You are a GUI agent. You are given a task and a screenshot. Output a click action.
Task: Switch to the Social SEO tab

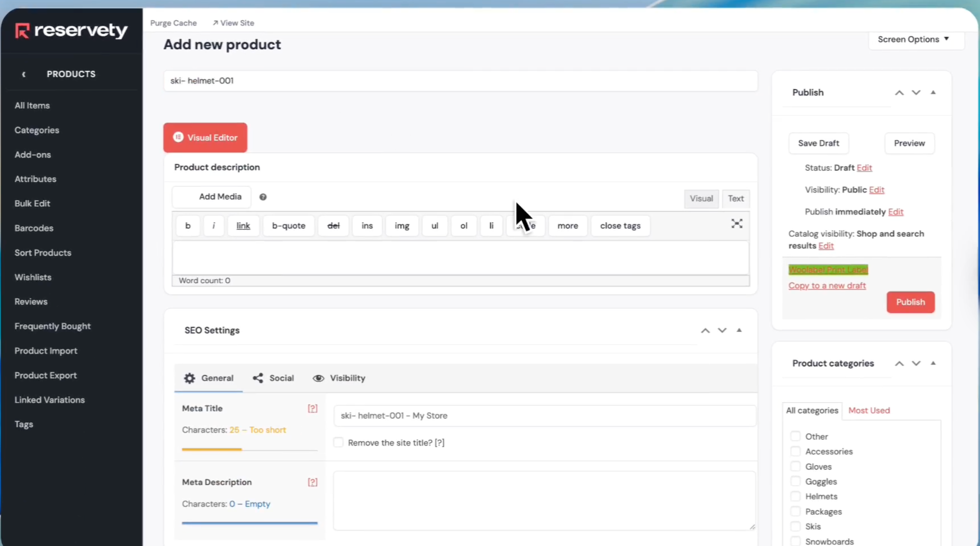click(x=273, y=378)
